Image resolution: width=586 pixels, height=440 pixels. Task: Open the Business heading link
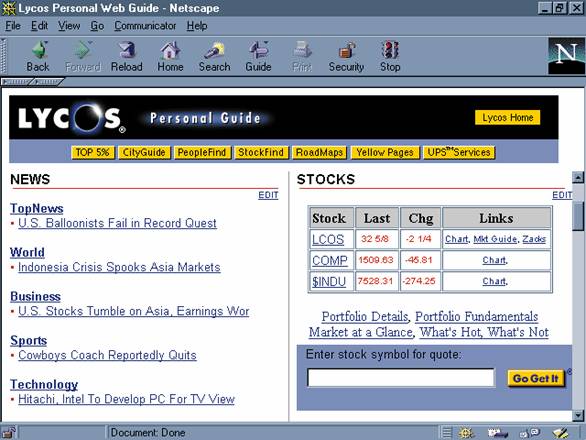click(x=36, y=296)
